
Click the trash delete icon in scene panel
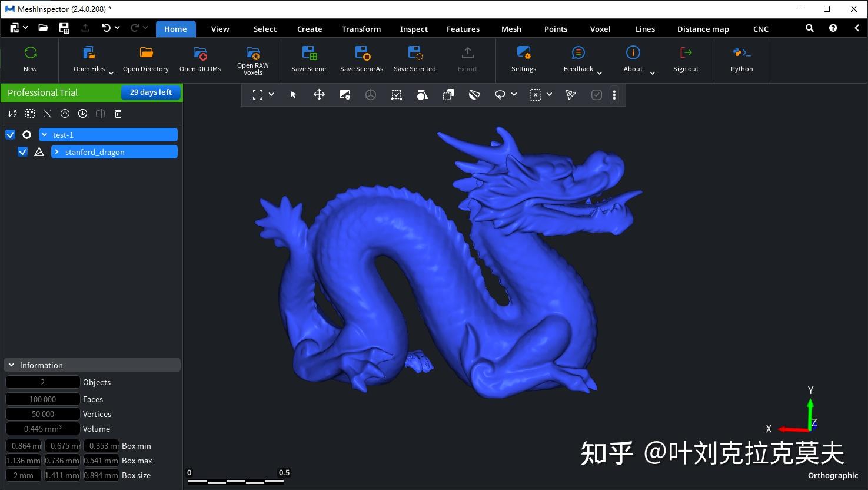pos(118,114)
